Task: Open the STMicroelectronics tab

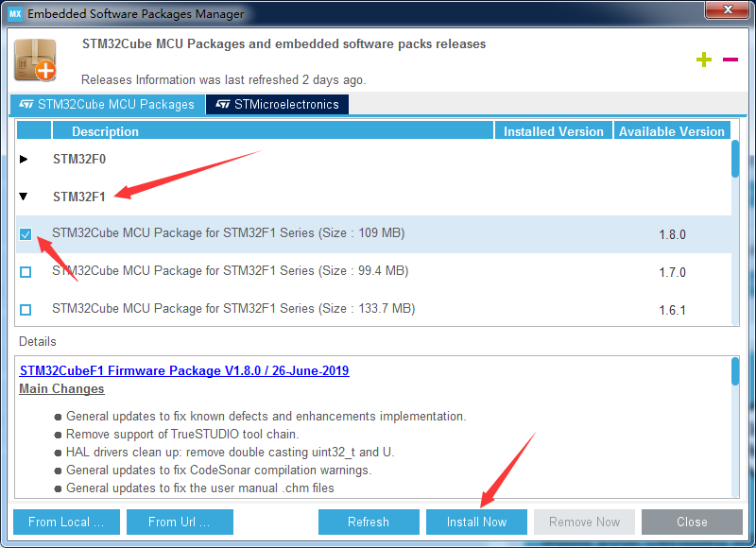Action: 277,104
